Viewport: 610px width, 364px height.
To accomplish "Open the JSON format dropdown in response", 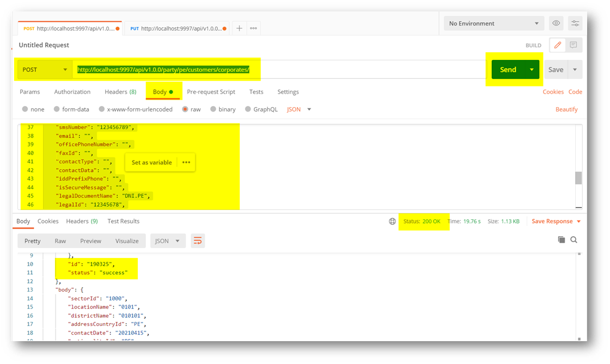I will click(x=168, y=241).
